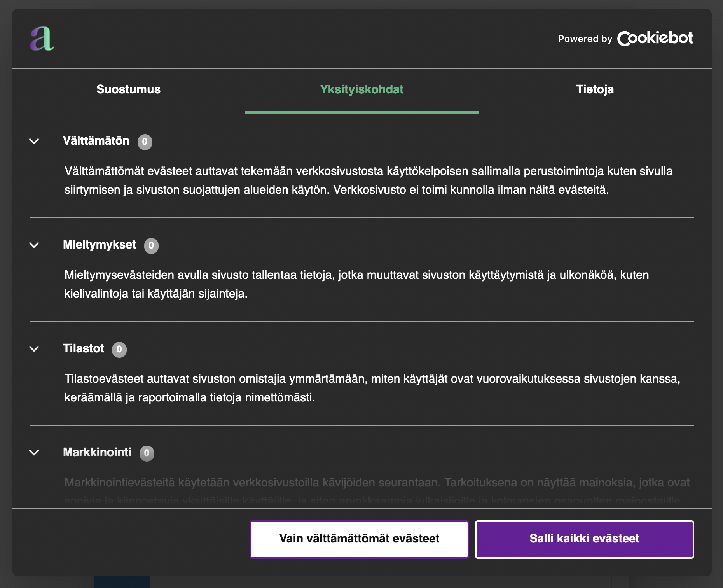Click the Markkinointi category heading
The height and width of the screenshot is (588, 723).
click(x=97, y=452)
